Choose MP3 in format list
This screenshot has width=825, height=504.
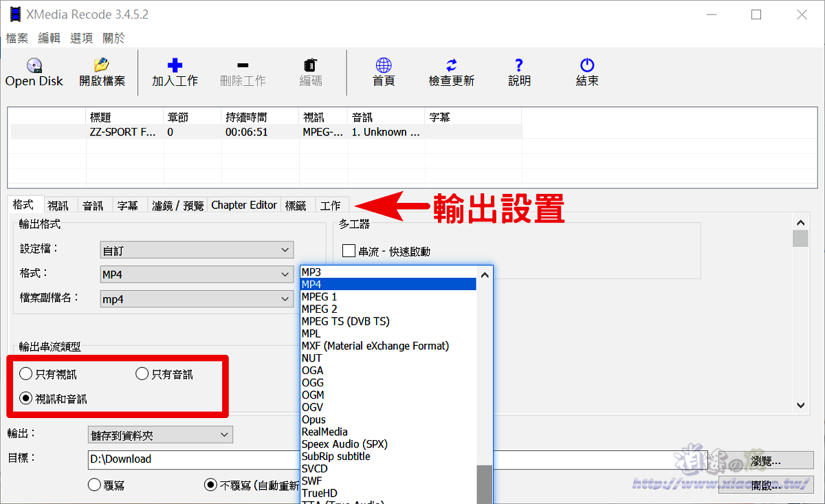tap(388, 272)
